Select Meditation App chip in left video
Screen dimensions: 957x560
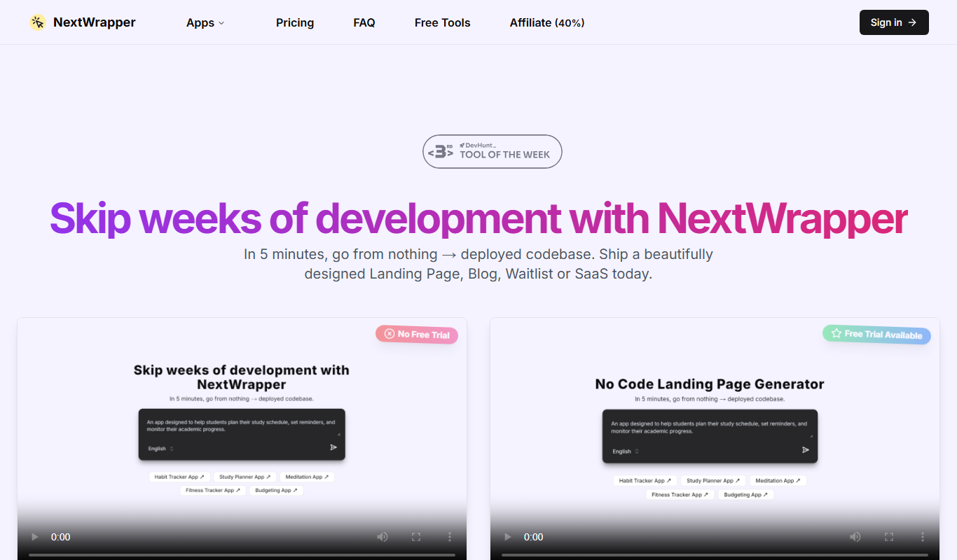point(307,477)
